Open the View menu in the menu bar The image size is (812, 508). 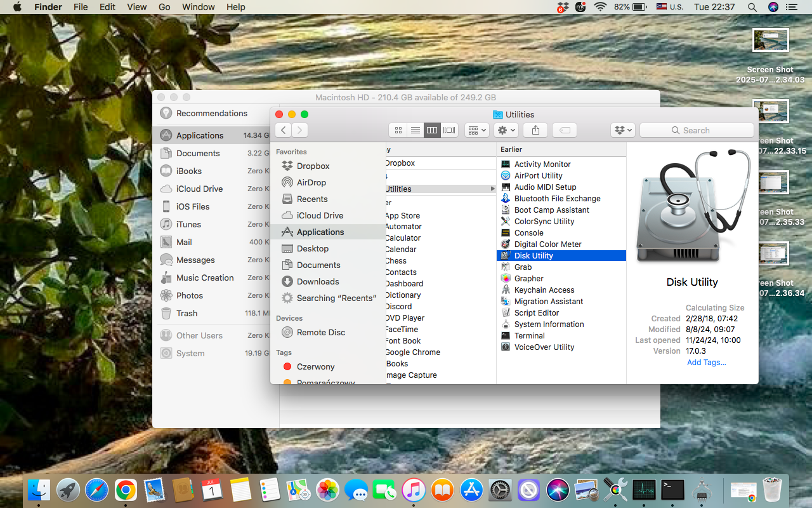(x=136, y=7)
